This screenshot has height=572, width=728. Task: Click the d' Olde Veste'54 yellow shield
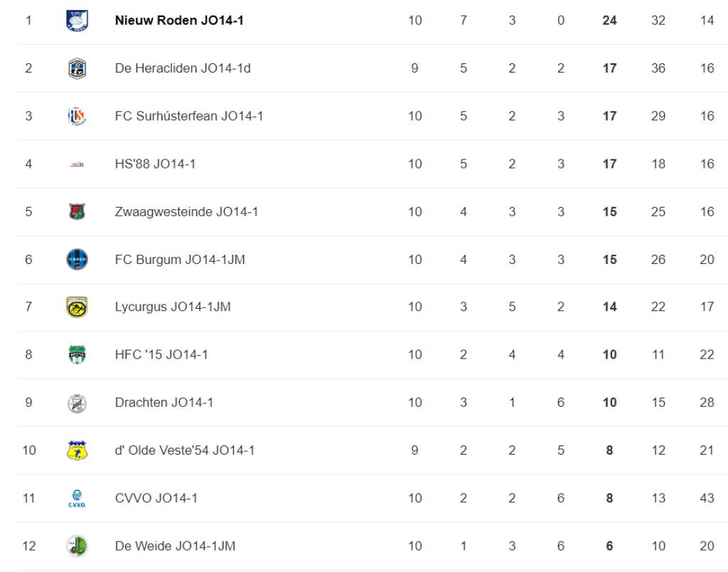tap(77, 450)
